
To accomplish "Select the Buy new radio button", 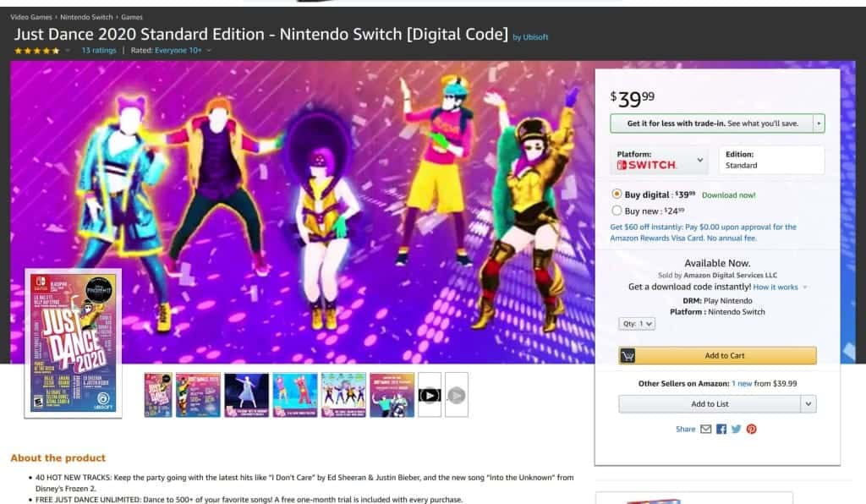I will coord(618,211).
